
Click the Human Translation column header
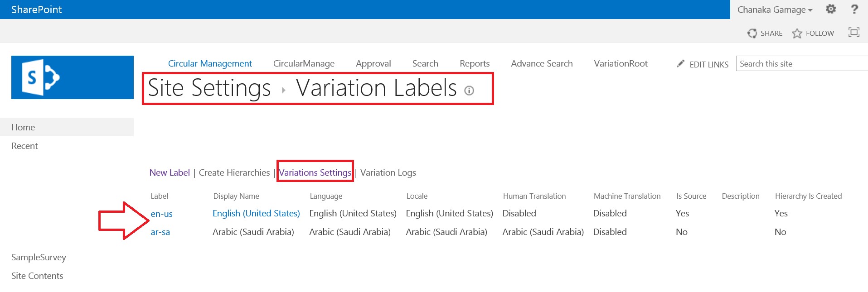tap(534, 196)
